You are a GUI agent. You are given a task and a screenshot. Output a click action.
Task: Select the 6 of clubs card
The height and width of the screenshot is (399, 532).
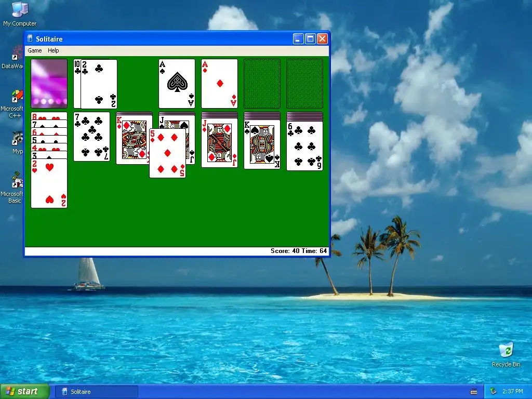[304, 146]
